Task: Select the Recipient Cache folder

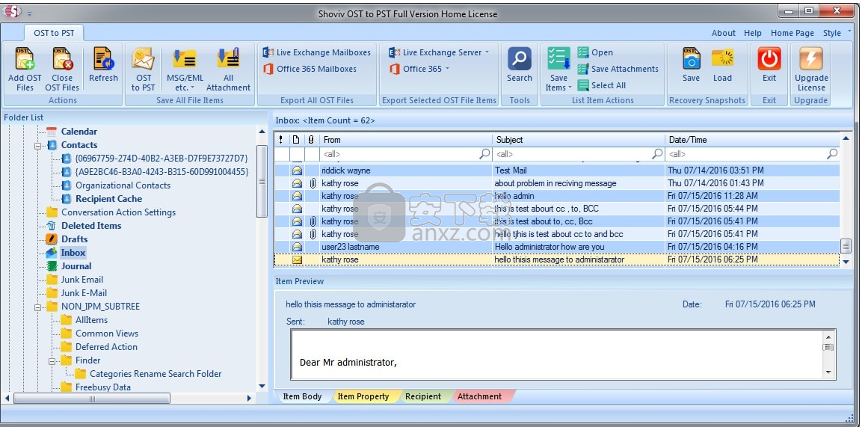Action: tap(108, 198)
